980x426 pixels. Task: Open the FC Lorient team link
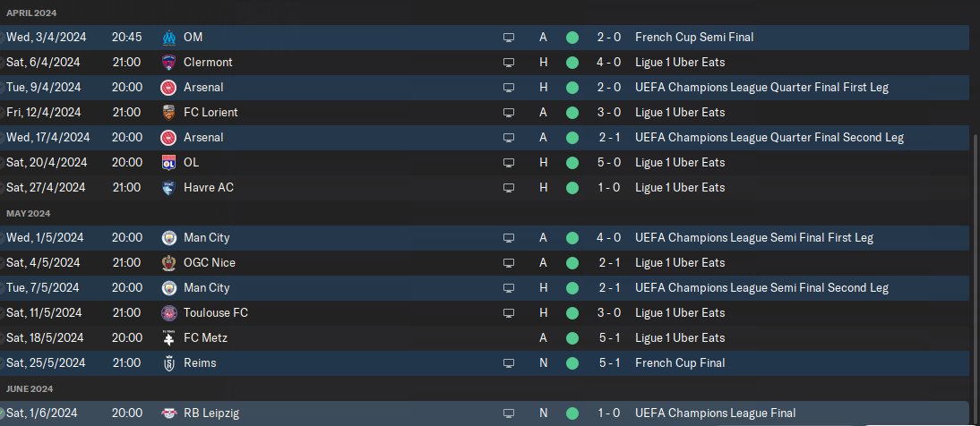(x=211, y=113)
